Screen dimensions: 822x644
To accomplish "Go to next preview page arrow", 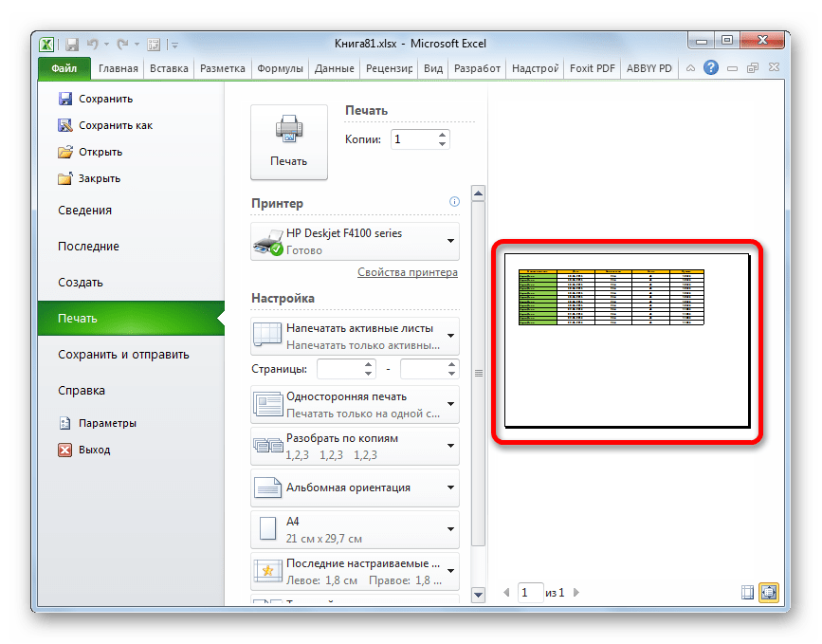I will pyautogui.click(x=576, y=593).
